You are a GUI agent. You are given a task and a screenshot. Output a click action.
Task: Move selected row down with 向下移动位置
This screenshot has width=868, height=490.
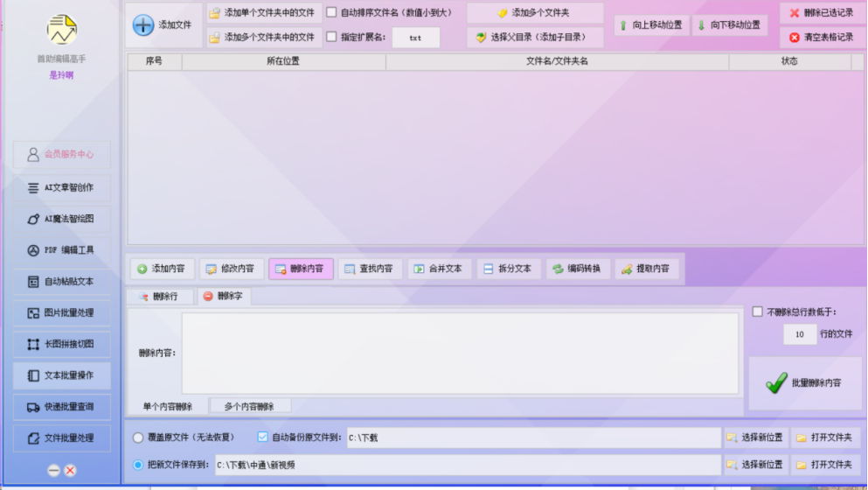coord(730,25)
